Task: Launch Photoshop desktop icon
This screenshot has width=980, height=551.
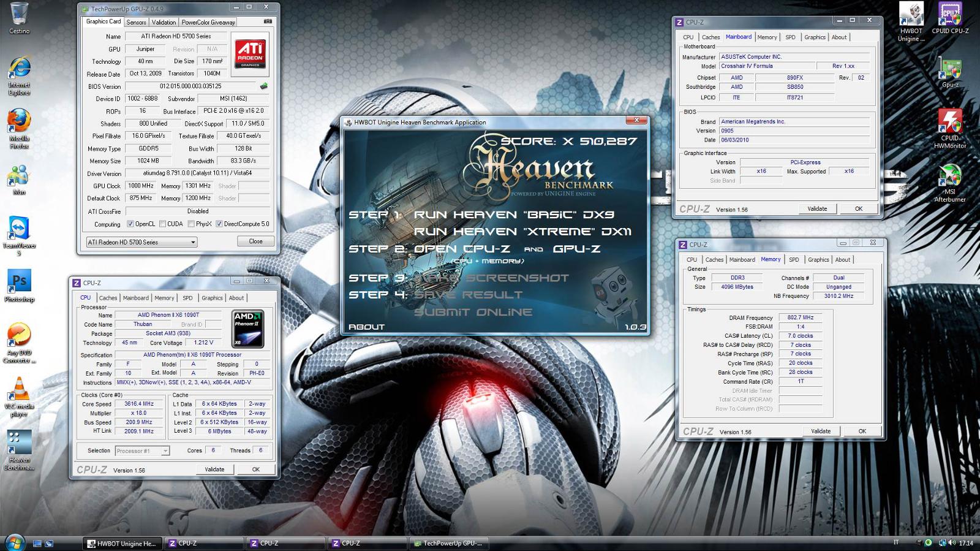Action: coord(19,286)
